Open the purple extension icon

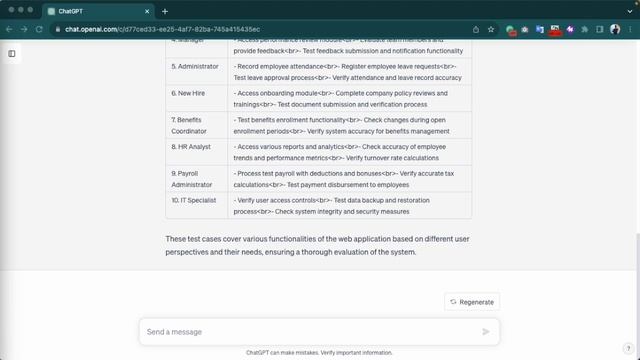(x=570, y=29)
